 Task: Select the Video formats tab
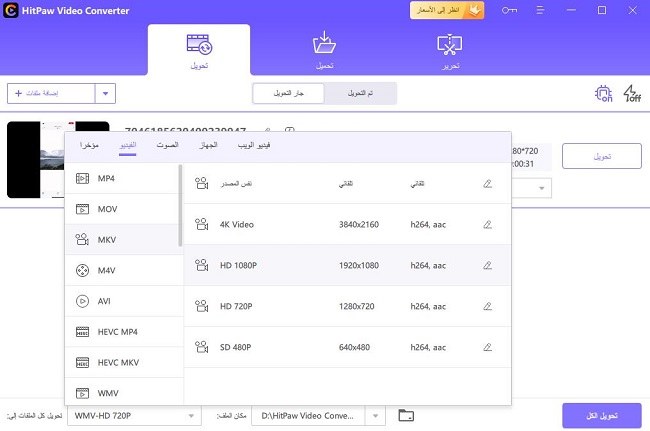(128, 145)
